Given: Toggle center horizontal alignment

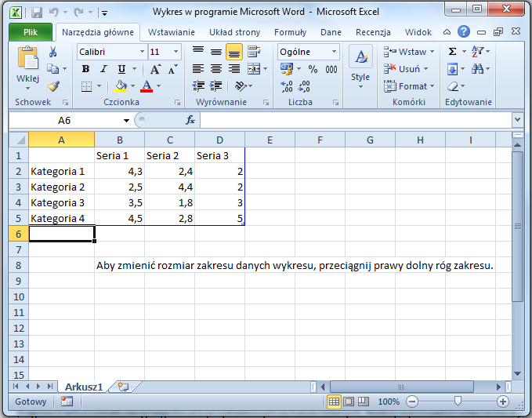Looking at the screenshot, I should (215, 69).
